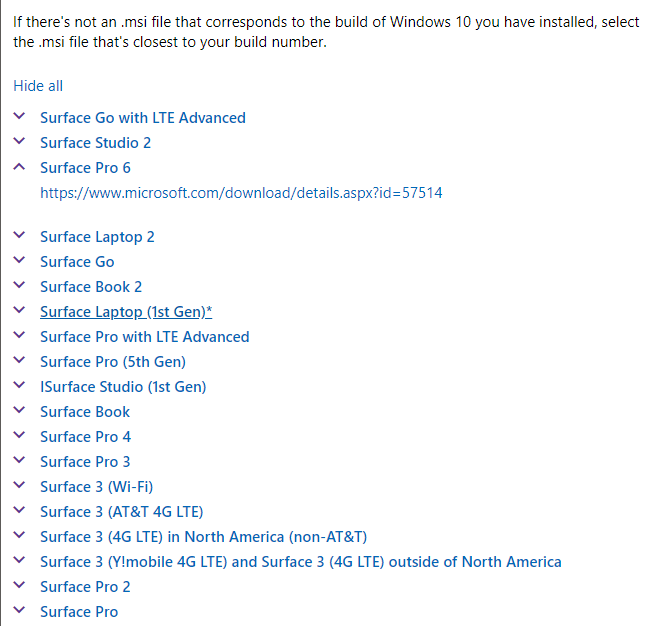Open the Surface Pro 6 download URL
This screenshot has height=626, width=662.
(241, 193)
